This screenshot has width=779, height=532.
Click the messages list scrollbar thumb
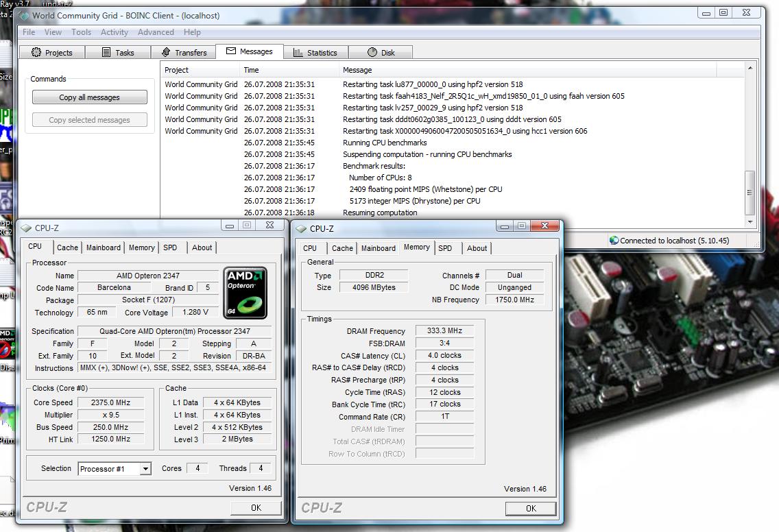pyautogui.click(x=750, y=192)
